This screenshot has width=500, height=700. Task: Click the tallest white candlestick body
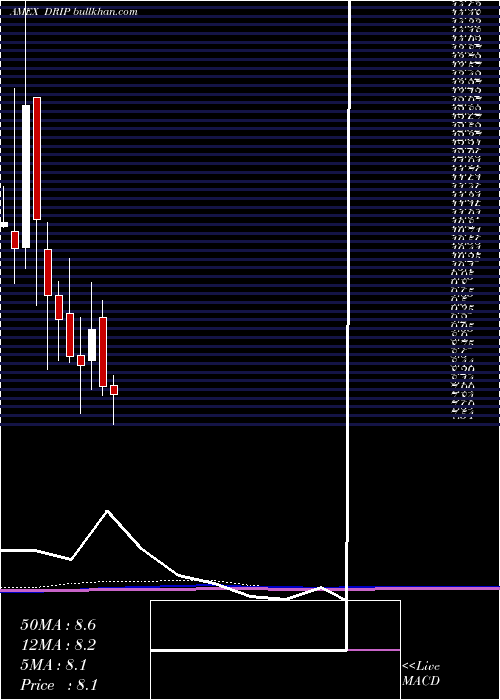pos(26,176)
